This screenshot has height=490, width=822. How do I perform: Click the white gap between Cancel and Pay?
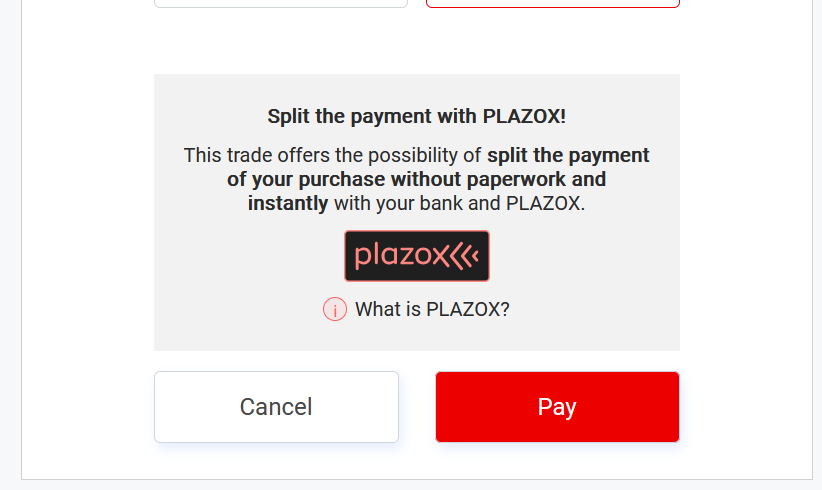(x=417, y=407)
